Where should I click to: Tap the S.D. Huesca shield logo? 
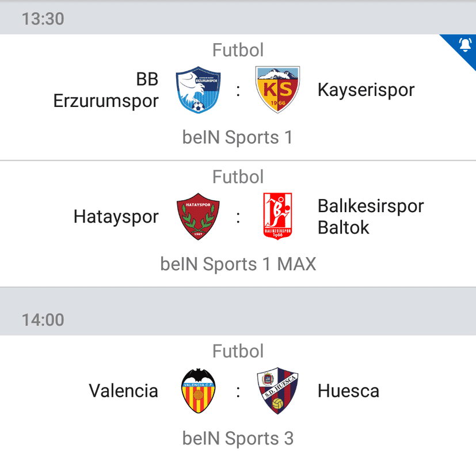point(277,390)
